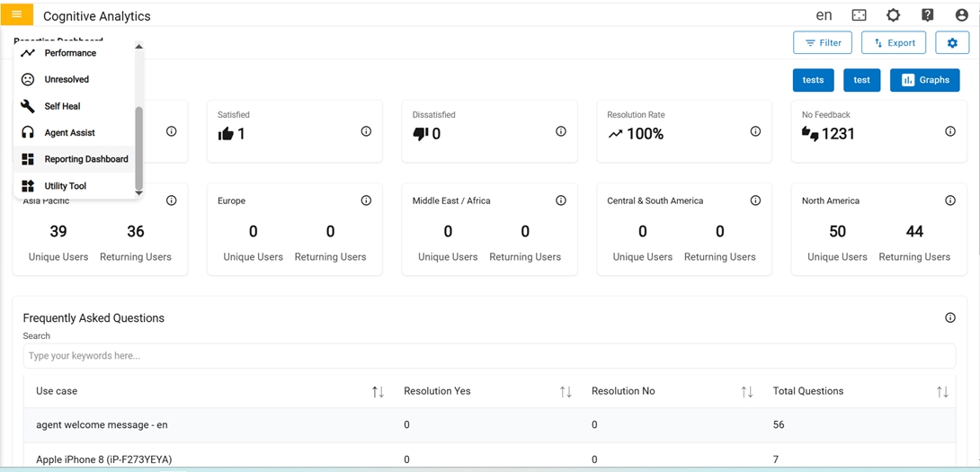The height and width of the screenshot is (472, 980).
Task: Show info for Frequently Asked Questions
Action: point(950,317)
